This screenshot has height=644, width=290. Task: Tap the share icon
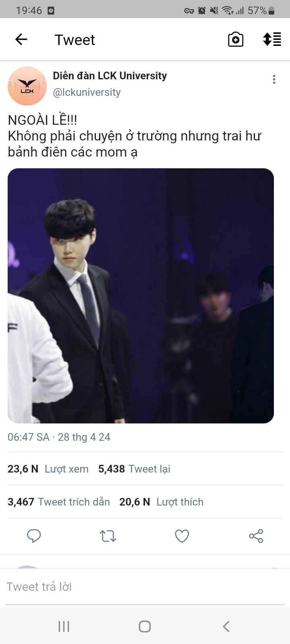pos(256,536)
